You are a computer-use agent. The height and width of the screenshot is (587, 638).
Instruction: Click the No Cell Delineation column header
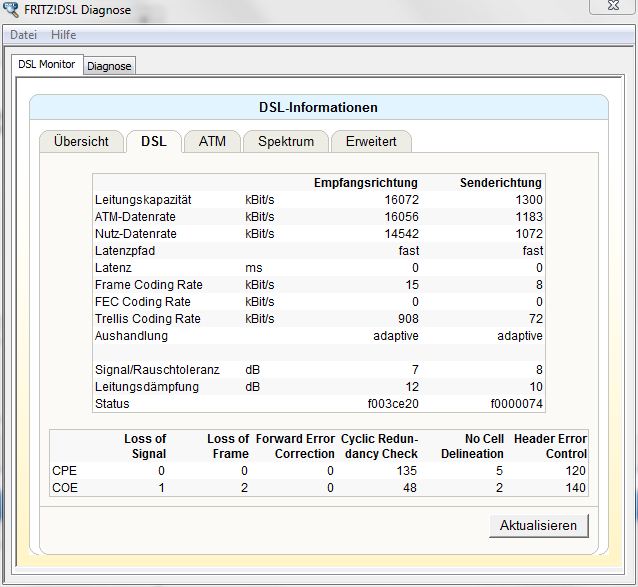tap(472, 446)
